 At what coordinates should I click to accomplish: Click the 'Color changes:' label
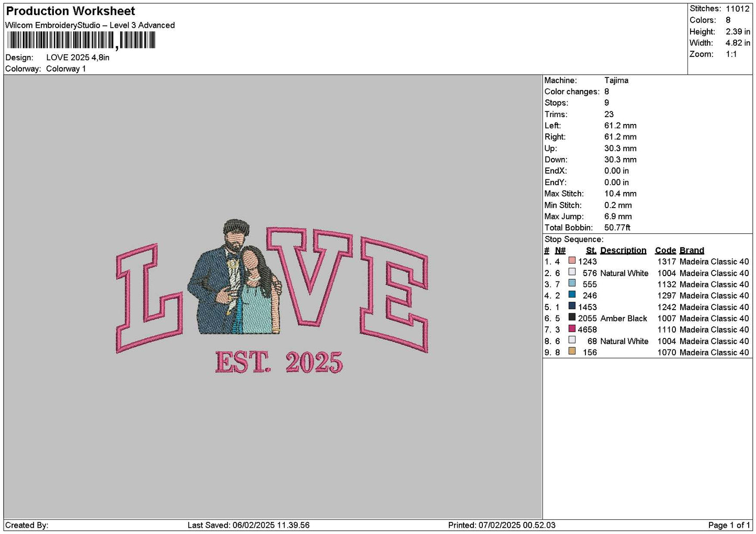pyautogui.click(x=572, y=92)
